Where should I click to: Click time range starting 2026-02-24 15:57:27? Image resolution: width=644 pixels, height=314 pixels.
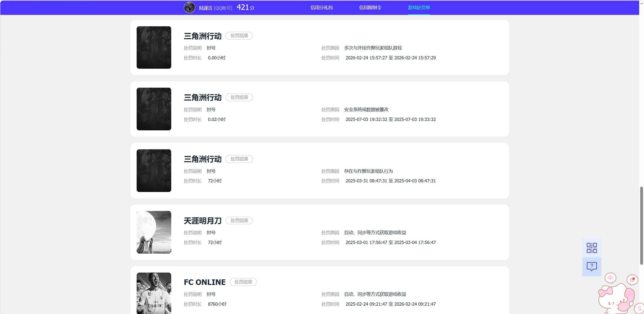click(x=391, y=58)
